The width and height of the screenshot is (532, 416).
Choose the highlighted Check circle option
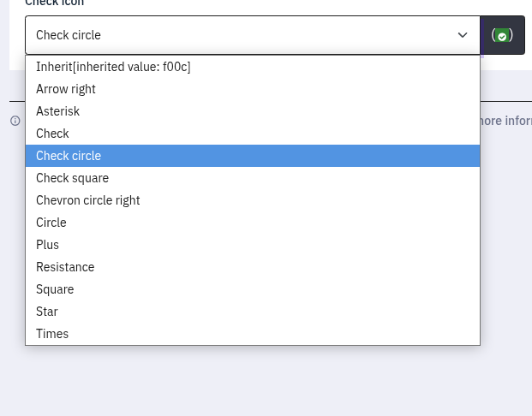[x=69, y=156]
